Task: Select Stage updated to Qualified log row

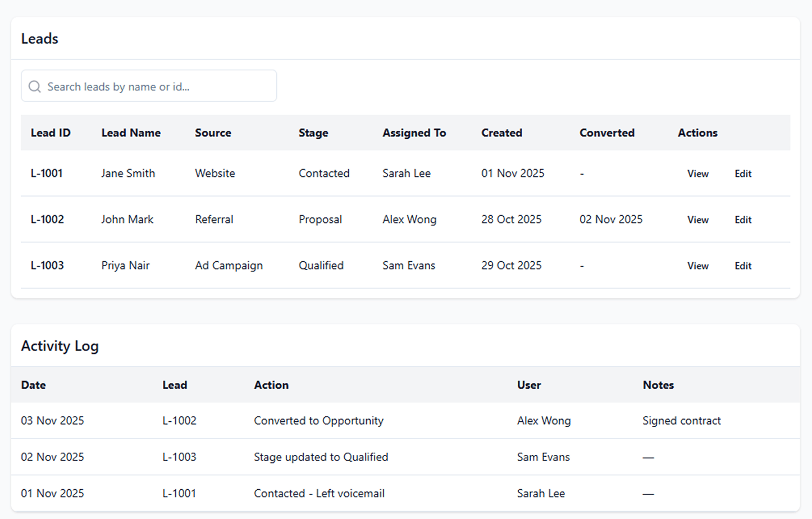Action: point(321,457)
